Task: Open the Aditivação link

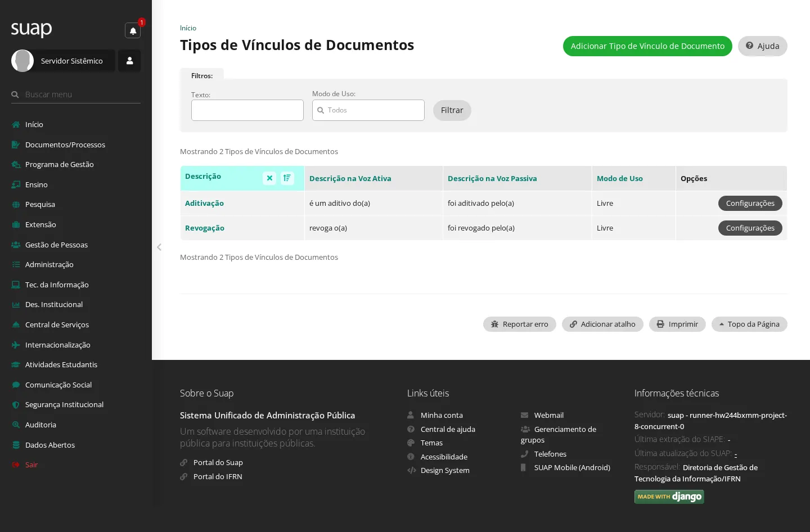Action: tap(205, 203)
